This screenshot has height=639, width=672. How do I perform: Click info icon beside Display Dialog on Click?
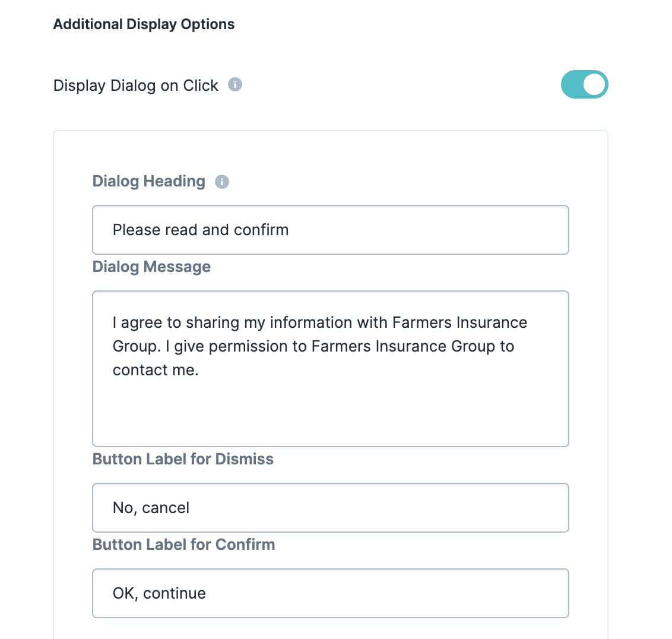235,84
